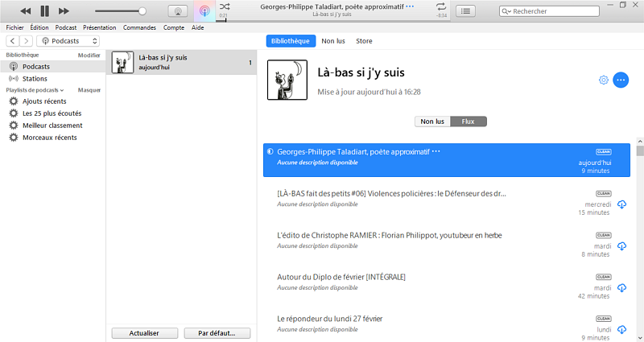Click the Par défaut... button
This screenshot has height=342, width=644.
point(217,333)
